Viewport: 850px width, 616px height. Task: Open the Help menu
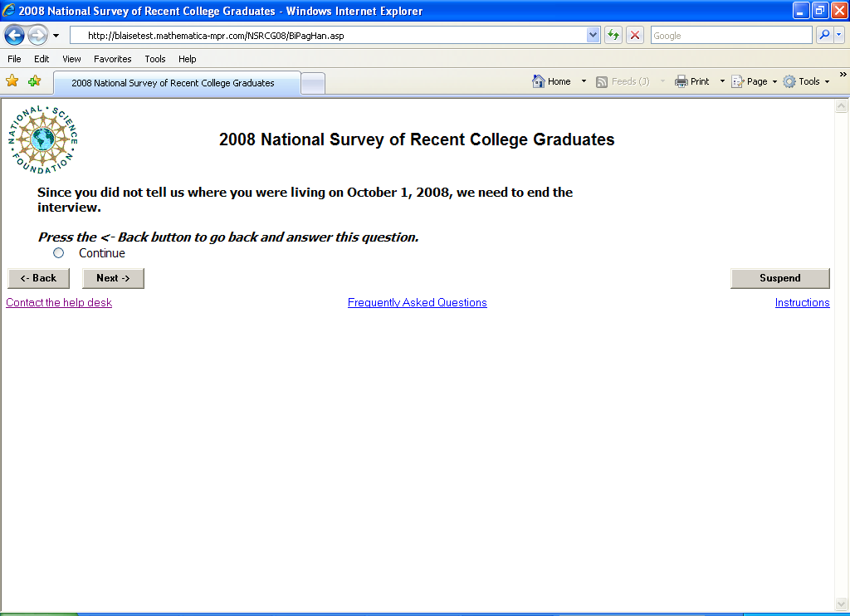187,59
